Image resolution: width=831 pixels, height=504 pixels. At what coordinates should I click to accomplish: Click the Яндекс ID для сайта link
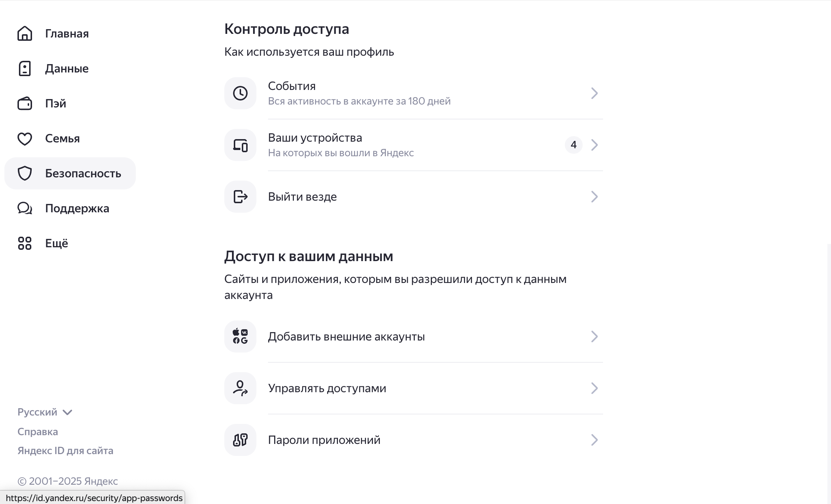[65, 450]
